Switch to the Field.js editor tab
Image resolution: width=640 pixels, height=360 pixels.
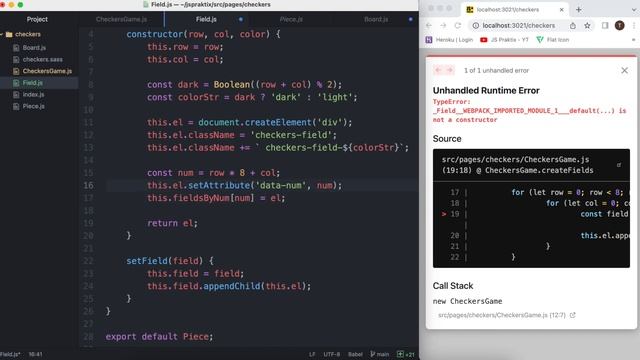pos(206,19)
